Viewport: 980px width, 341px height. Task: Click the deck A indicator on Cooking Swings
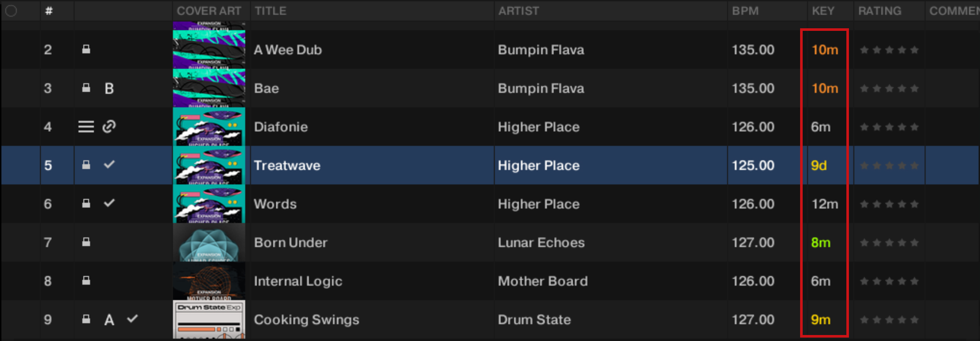(x=109, y=320)
